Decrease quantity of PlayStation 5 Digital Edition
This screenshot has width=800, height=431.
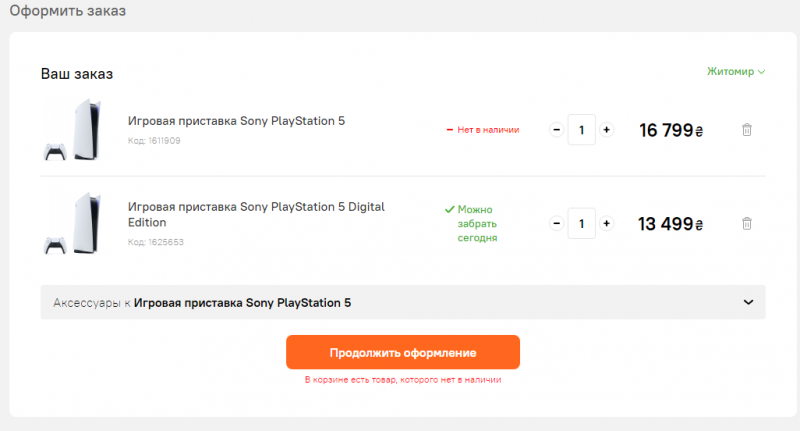pos(556,223)
